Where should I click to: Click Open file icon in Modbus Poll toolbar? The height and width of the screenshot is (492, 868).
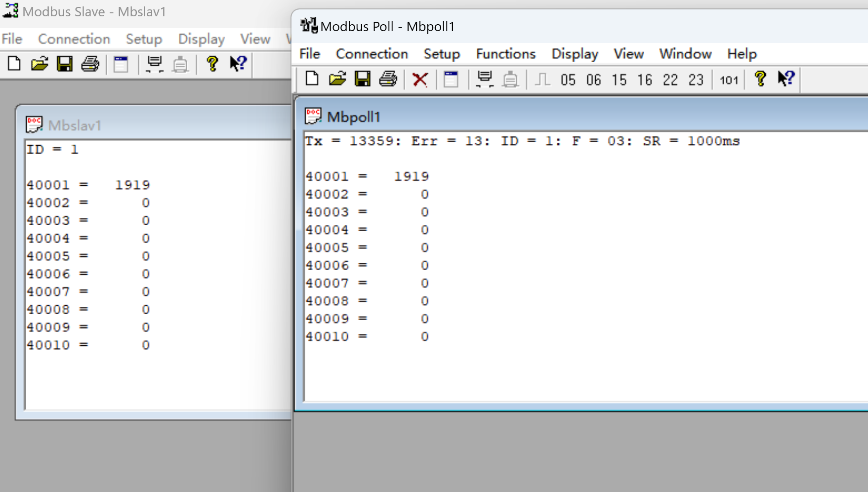coord(337,79)
